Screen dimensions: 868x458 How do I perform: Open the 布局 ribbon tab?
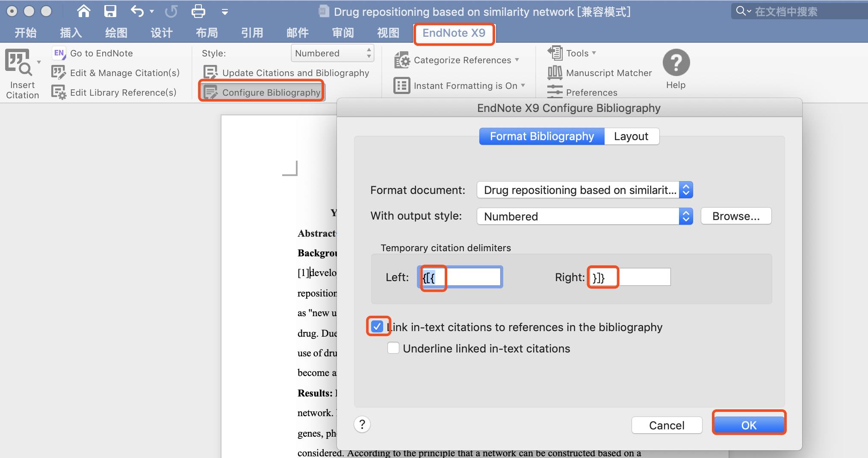(207, 33)
